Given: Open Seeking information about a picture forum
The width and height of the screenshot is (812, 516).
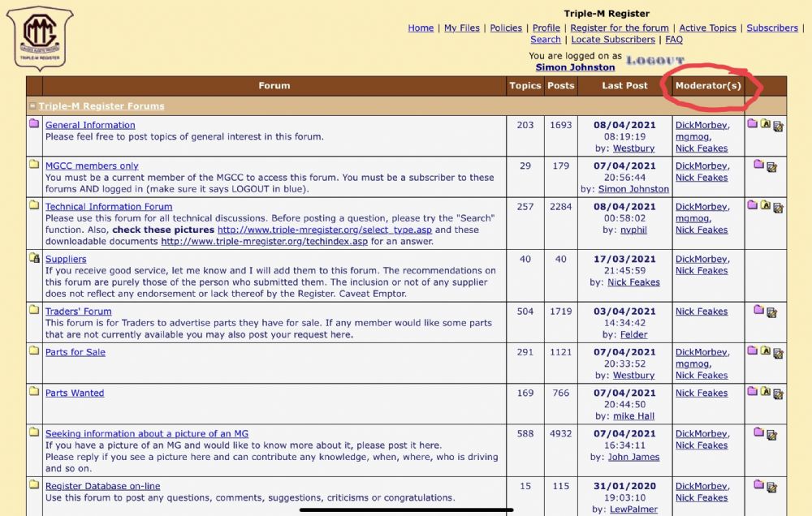Looking at the screenshot, I should point(146,434).
